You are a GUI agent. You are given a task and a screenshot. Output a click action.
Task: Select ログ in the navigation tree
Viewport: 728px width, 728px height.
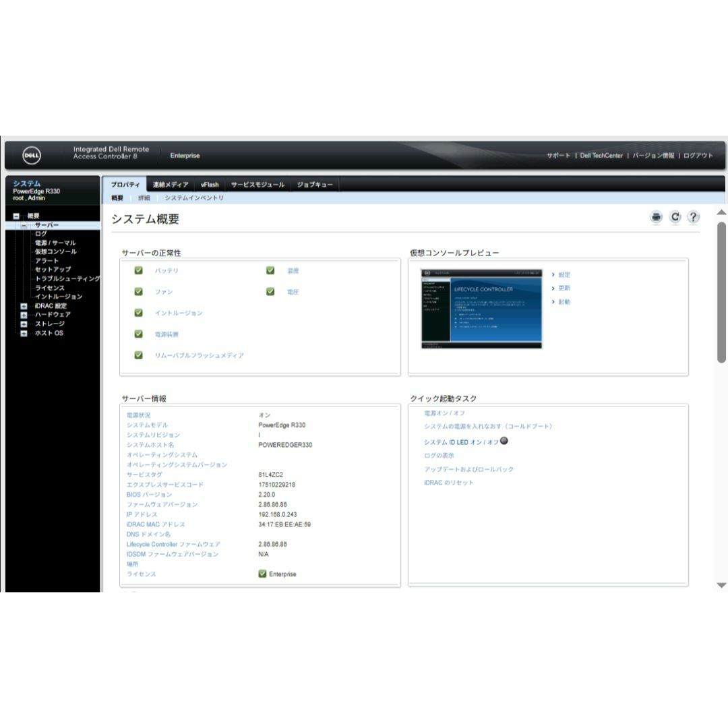pos(41,234)
